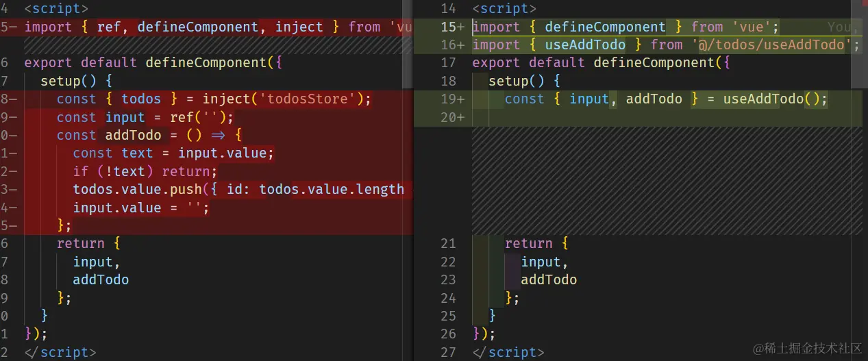This screenshot has width=868, height=361.
Task: Click added import of useAddTodo on line 16
Action: point(667,45)
